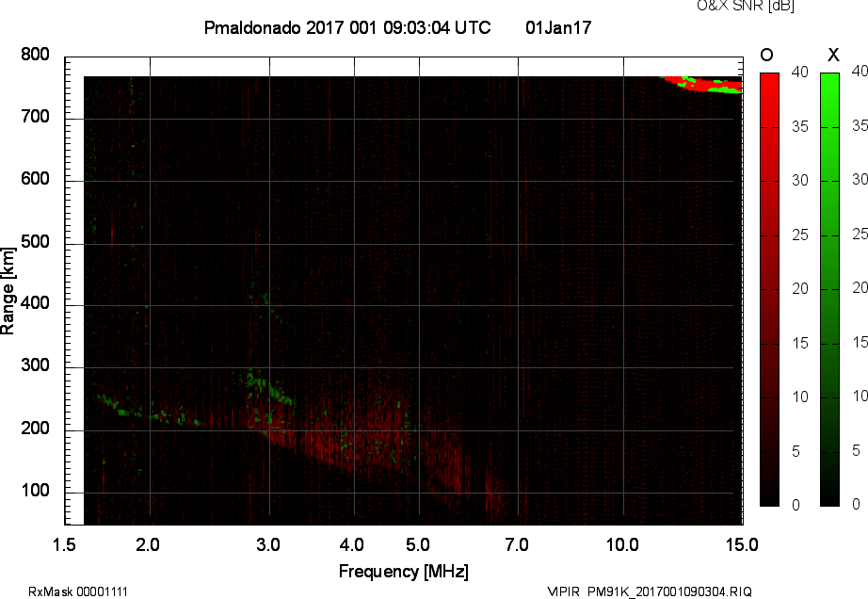This screenshot has width=868, height=599.
Task: Click the 'RxMask 00001111' footer text
Action: tap(78, 591)
